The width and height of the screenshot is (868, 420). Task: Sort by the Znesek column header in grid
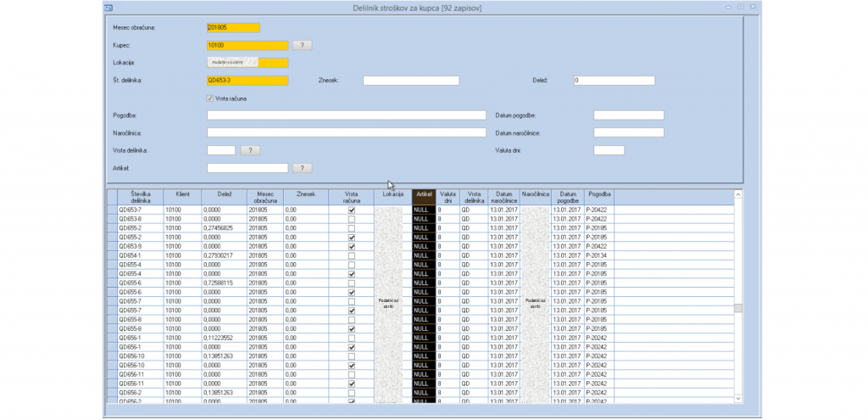click(x=306, y=197)
